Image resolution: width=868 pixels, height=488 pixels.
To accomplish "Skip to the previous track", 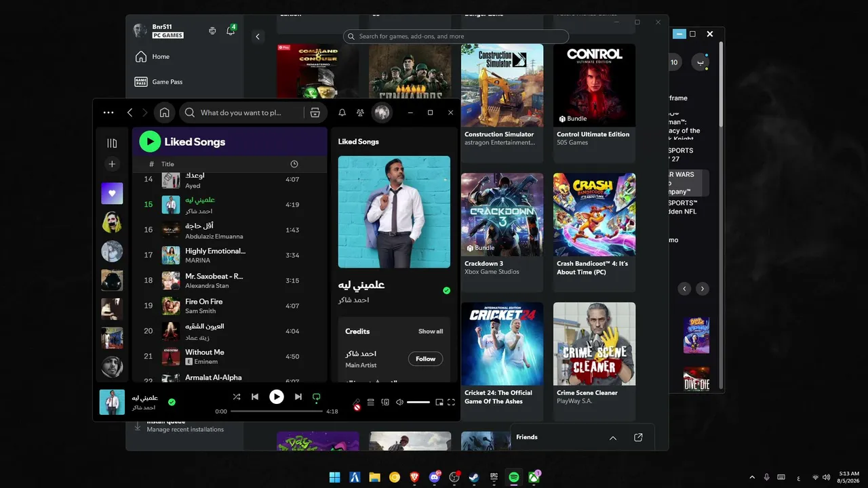I will [x=255, y=397].
